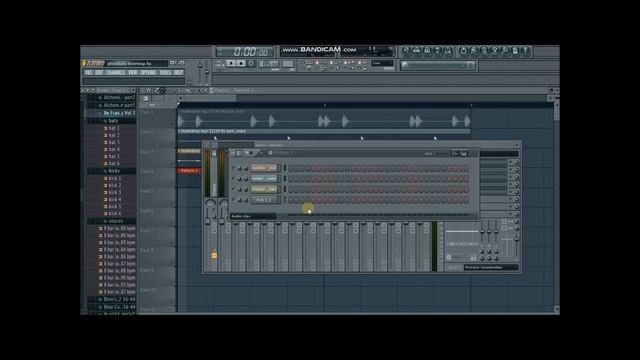The height and width of the screenshot is (360, 640).
Task: Click the third (green) channel button
Action: pyautogui.click(x=264, y=189)
